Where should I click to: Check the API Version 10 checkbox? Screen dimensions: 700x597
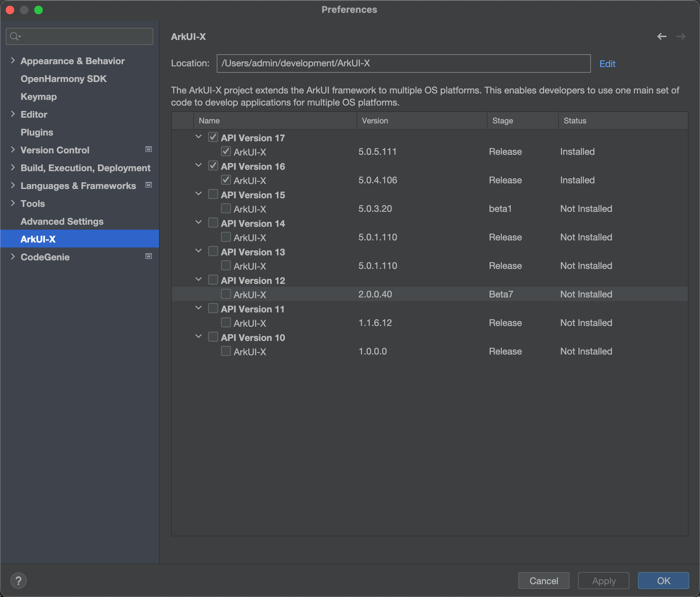[213, 337]
